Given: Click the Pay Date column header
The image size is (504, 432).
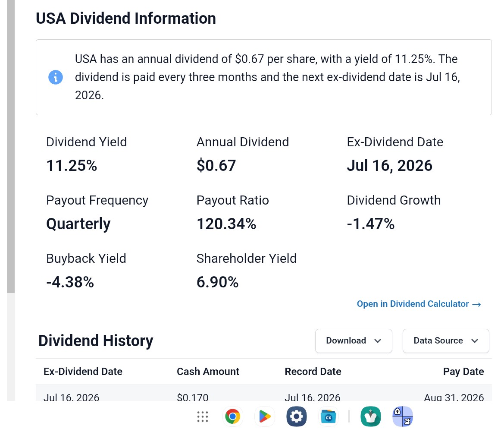Looking at the screenshot, I should tap(463, 372).
